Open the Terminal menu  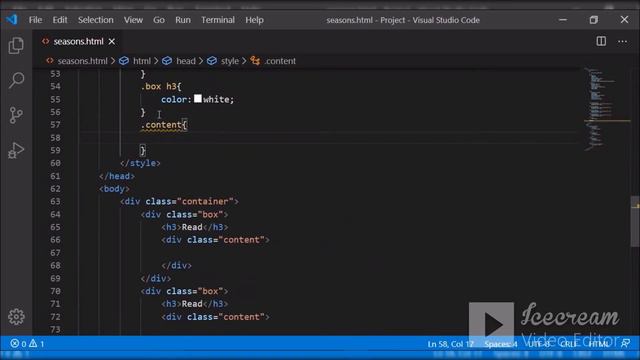(x=218, y=20)
